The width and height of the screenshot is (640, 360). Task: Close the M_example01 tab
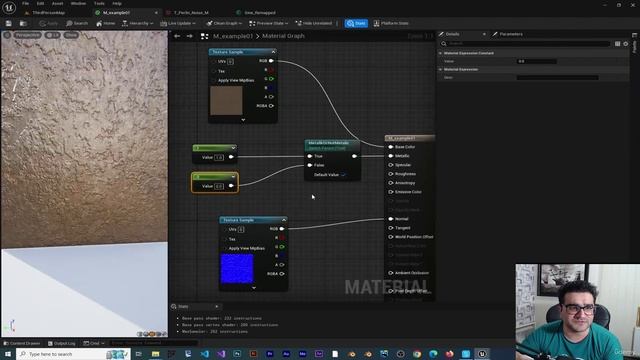pos(156,13)
